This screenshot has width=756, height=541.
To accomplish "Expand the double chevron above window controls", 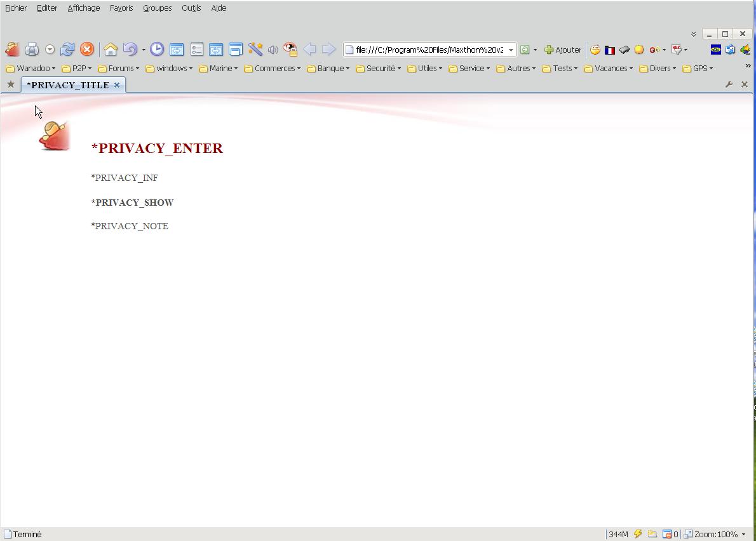I will 693,34.
